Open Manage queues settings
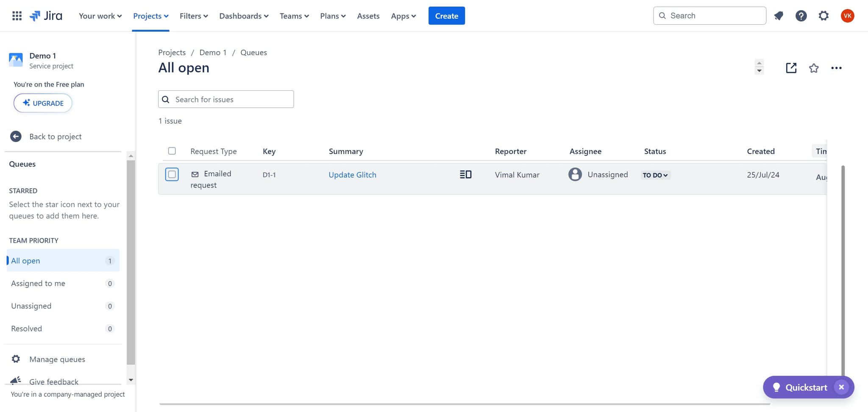This screenshot has width=868, height=412. point(57,359)
